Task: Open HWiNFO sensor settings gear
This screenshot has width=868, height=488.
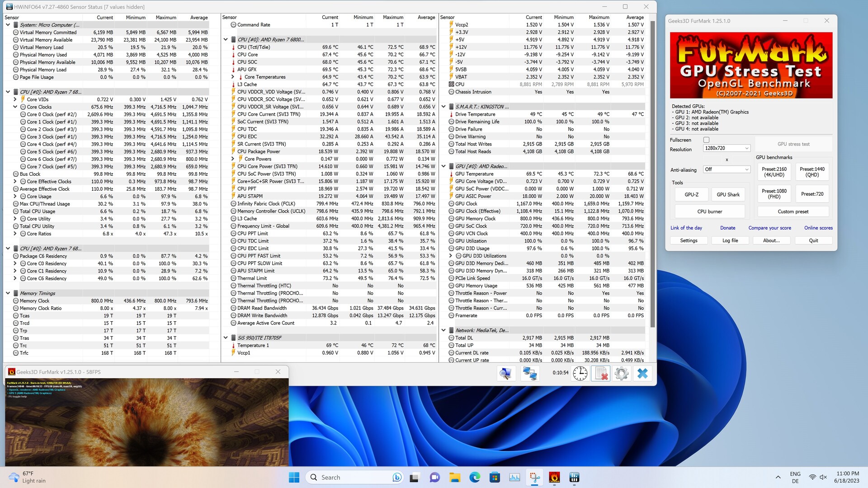Action: tap(622, 373)
